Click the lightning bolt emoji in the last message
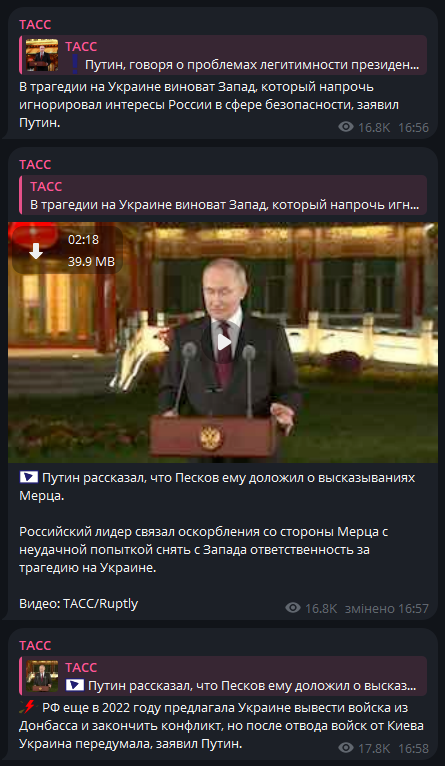 29,707
